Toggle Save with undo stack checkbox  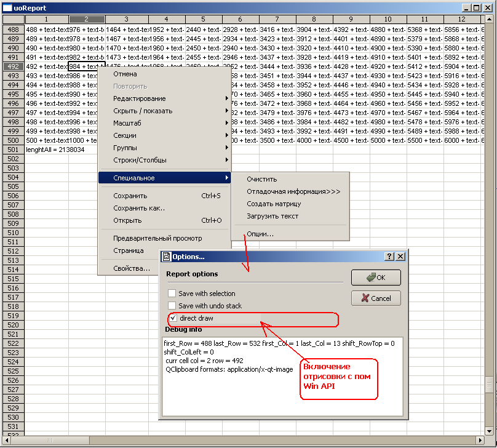(172, 306)
